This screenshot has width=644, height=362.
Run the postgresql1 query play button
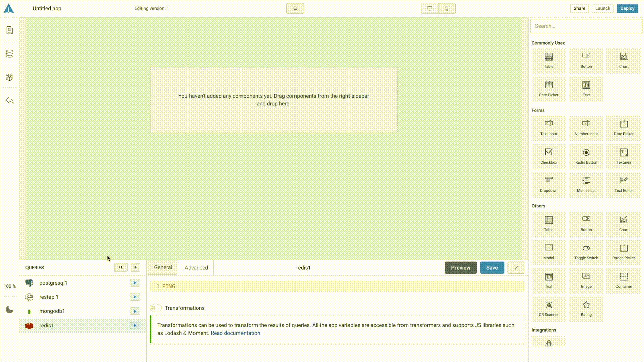click(x=135, y=283)
